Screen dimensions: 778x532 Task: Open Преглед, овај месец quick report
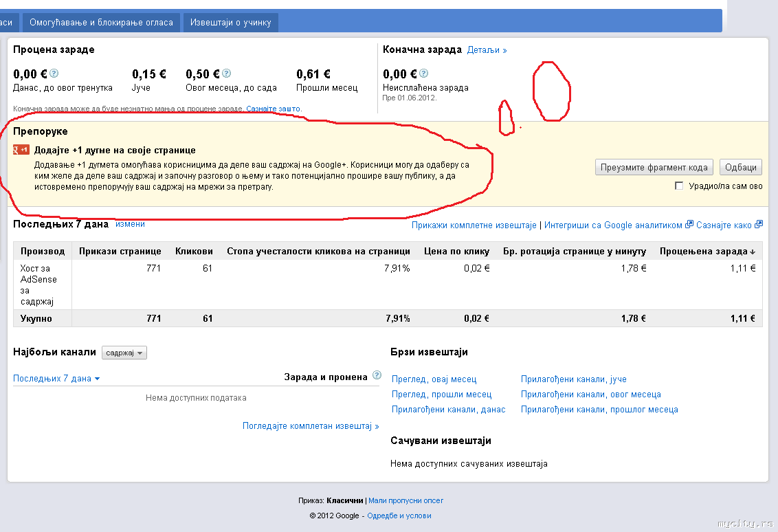tap(434, 379)
